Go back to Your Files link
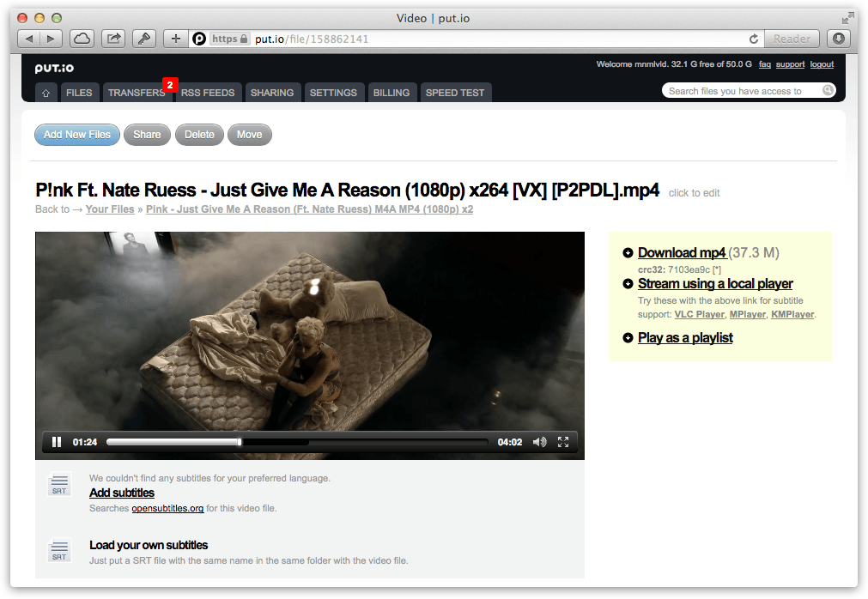The image size is (868, 599). tap(110, 209)
